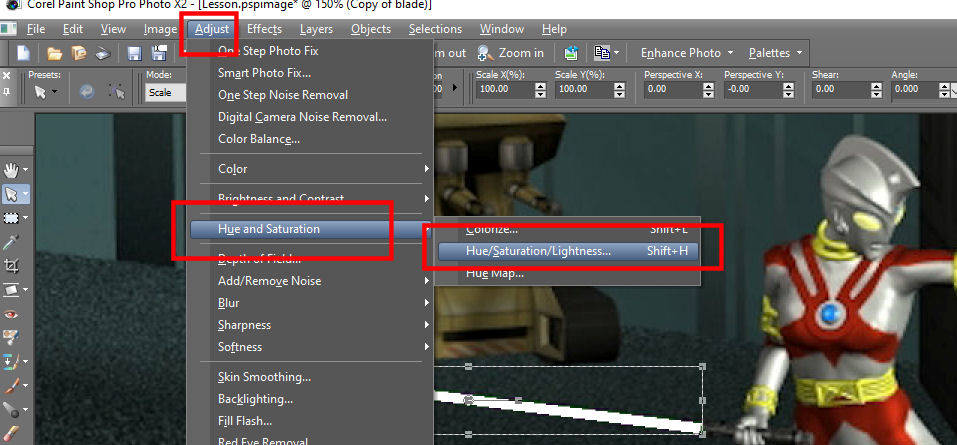
Task: Choose Hue Map menu entry
Action: tap(568, 273)
